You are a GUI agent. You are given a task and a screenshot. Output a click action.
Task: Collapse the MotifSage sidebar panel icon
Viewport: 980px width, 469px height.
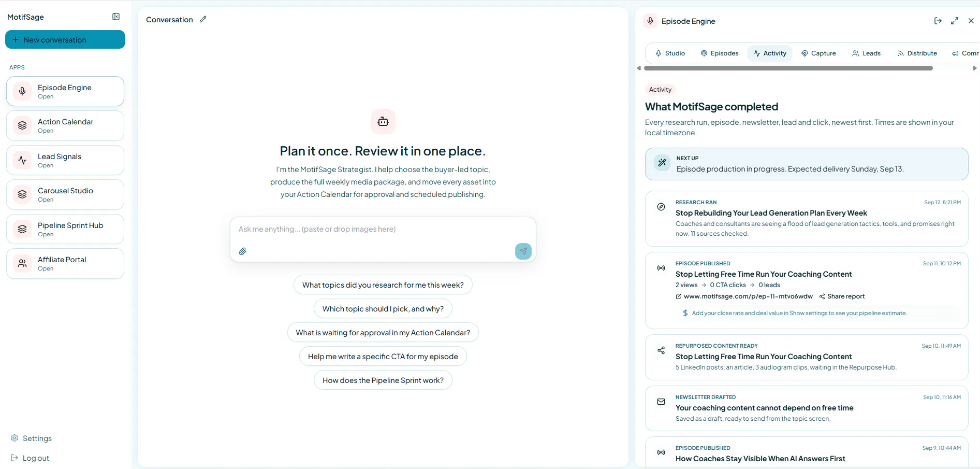(116, 17)
